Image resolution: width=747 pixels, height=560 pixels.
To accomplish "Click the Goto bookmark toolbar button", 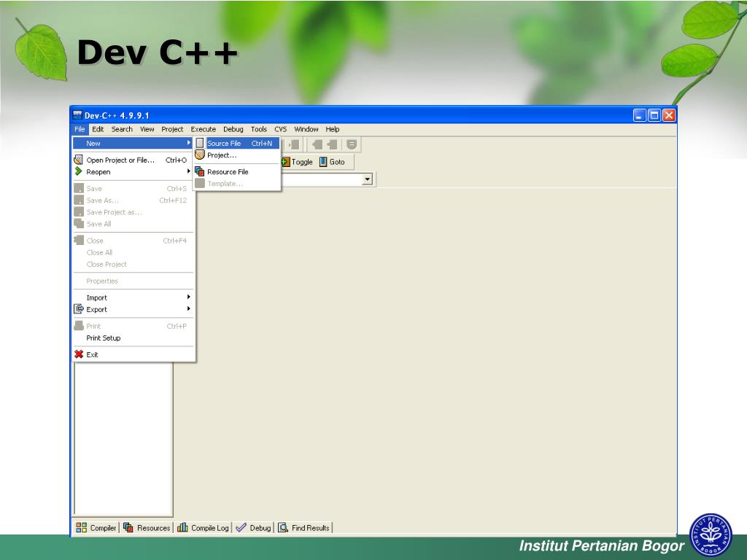I will 332,162.
